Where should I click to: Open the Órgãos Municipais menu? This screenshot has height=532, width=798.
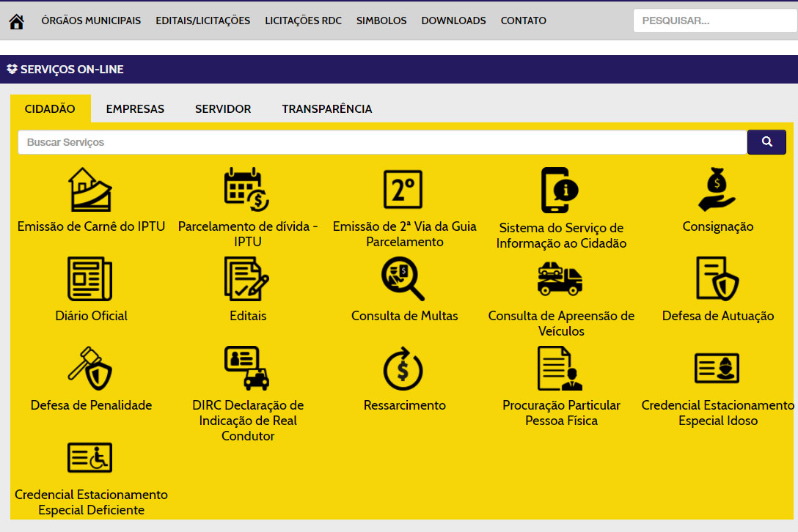(x=91, y=21)
